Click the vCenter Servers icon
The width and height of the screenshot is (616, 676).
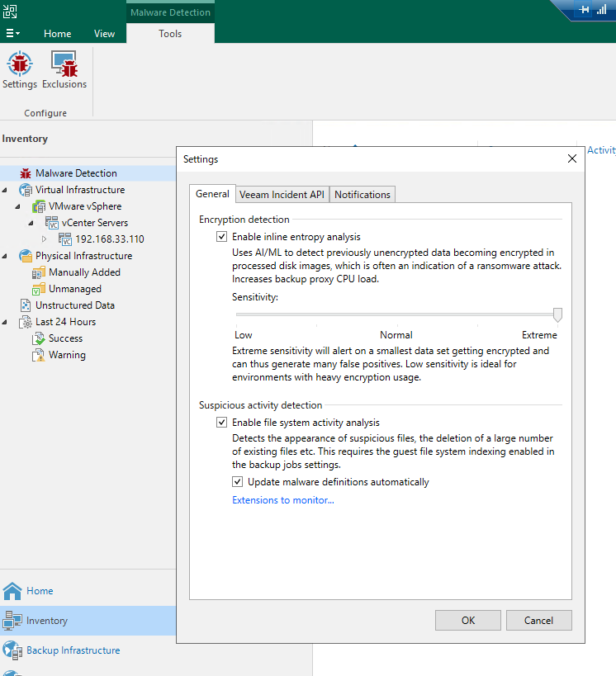[x=52, y=223]
